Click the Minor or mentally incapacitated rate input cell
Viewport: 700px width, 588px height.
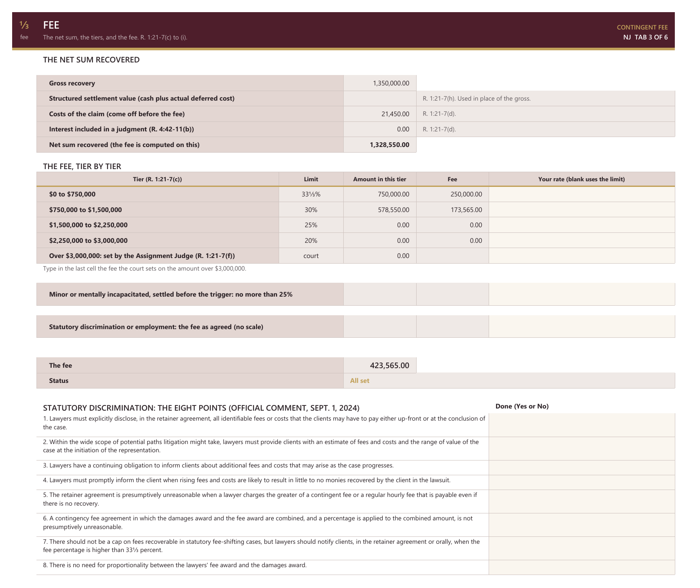(582, 294)
